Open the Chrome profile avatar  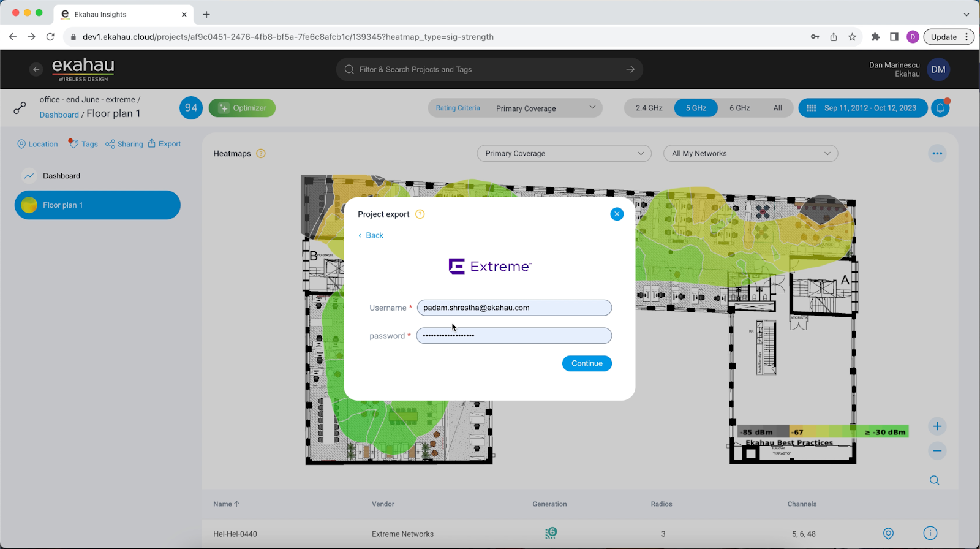(x=913, y=37)
